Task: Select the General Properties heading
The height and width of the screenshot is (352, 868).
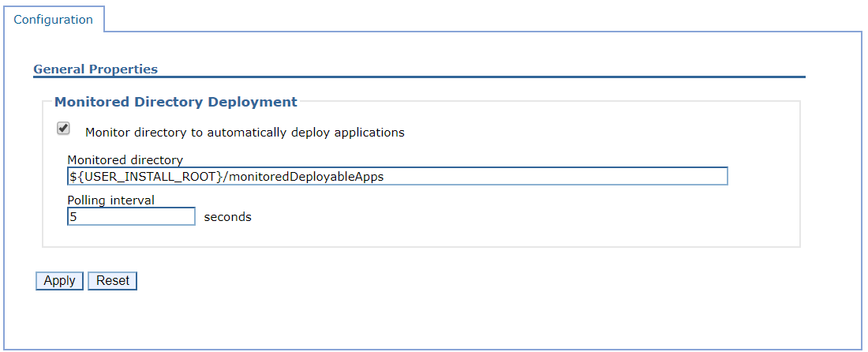Action: coord(95,69)
